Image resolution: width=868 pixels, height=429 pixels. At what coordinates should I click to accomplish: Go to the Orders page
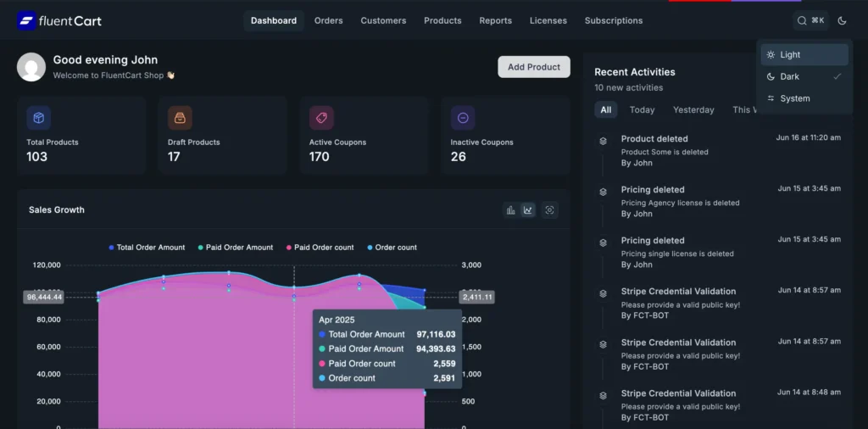click(x=328, y=20)
